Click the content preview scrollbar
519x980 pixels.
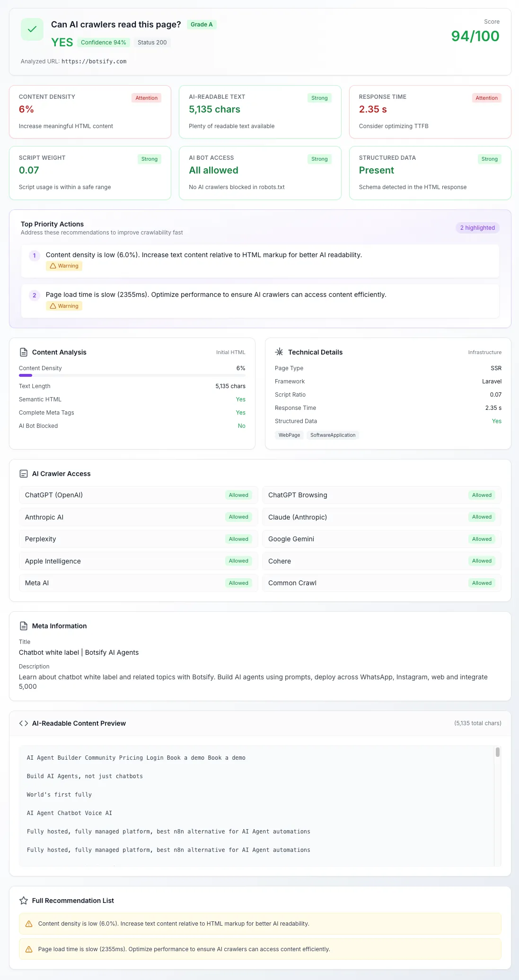[497, 752]
